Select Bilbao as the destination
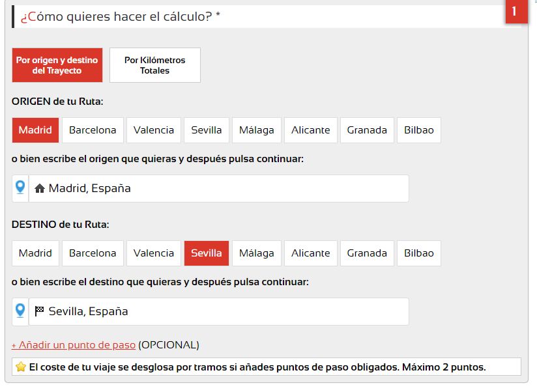The height and width of the screenshot is (392, 537). (418, 253)
